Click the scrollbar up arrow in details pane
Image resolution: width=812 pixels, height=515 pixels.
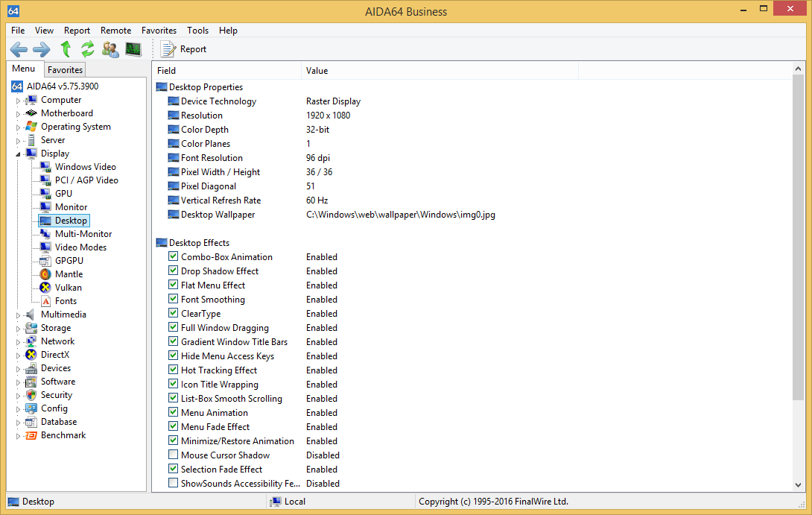798,69
